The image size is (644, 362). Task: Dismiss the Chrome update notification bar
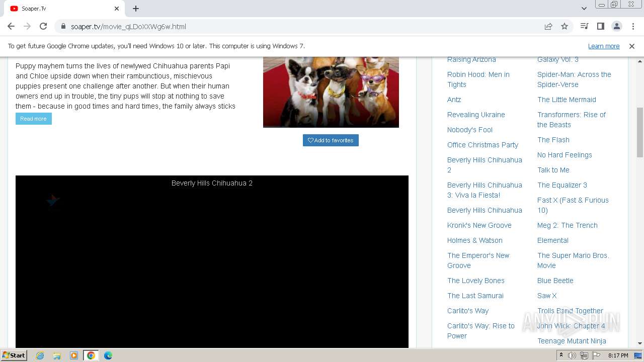click(632, 46)
